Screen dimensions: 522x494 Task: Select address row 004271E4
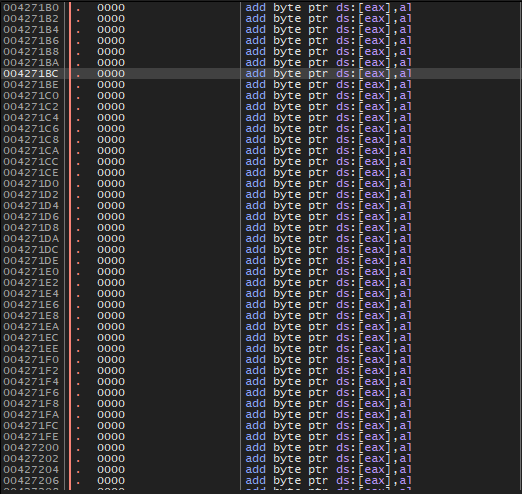tap(31, 294)
